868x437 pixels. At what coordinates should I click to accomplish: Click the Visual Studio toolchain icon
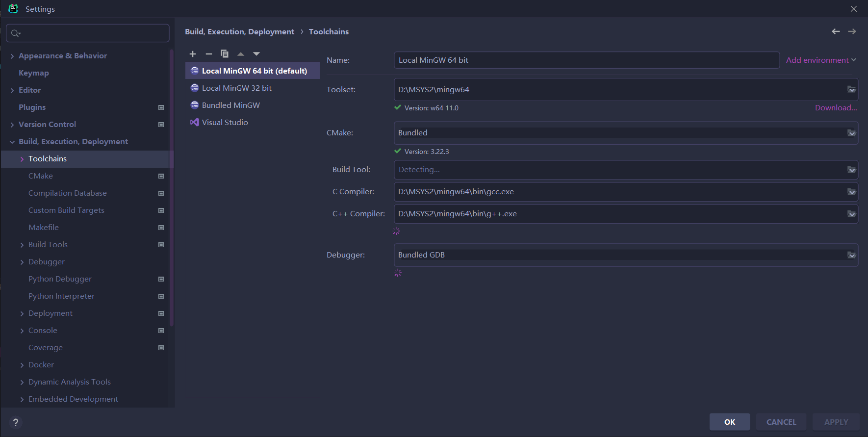[195, 122]
